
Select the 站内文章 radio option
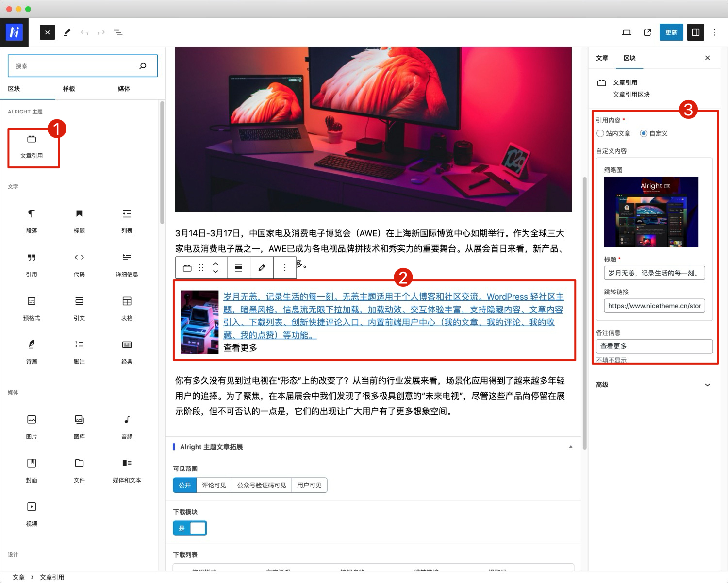click(x=600, y=133)
